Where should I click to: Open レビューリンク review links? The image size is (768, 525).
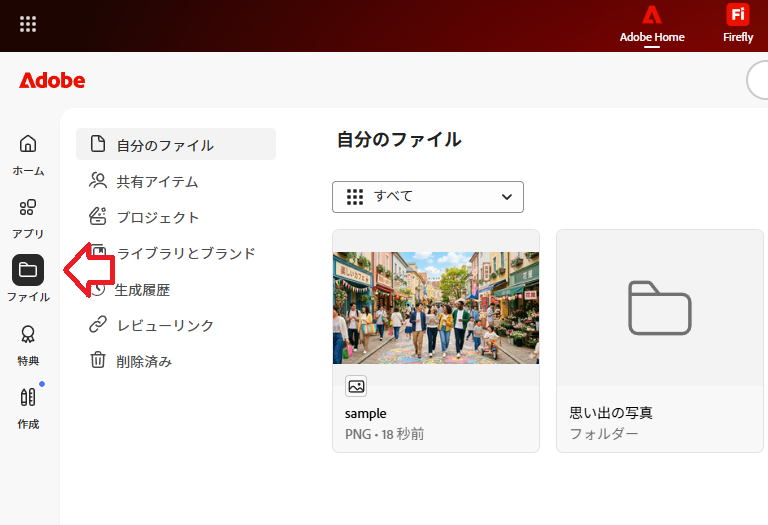tap(164, 325)
